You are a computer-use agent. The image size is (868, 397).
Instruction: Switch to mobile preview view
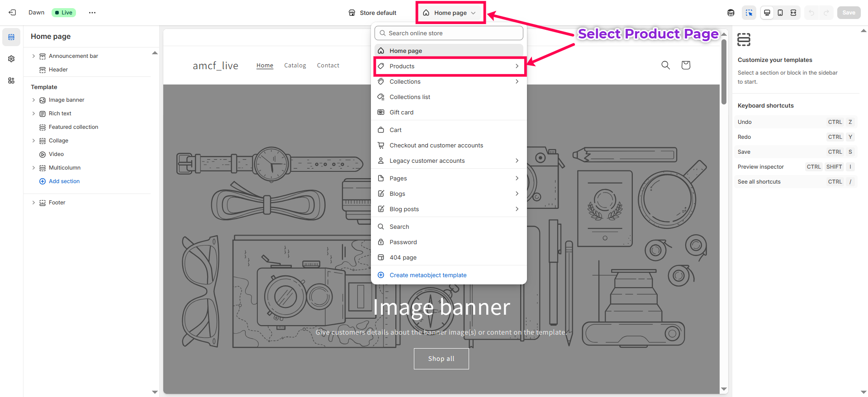[780, 13]
